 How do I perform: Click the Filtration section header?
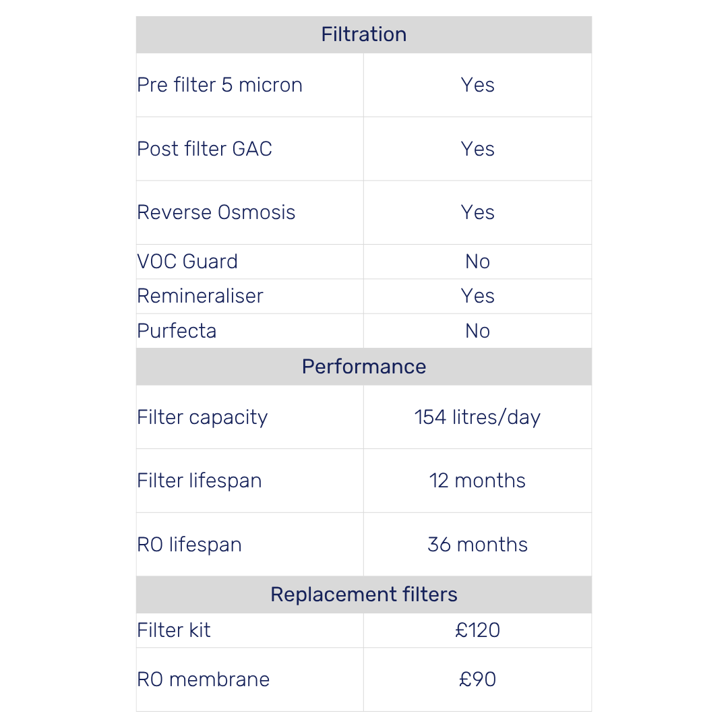point(363,34)
